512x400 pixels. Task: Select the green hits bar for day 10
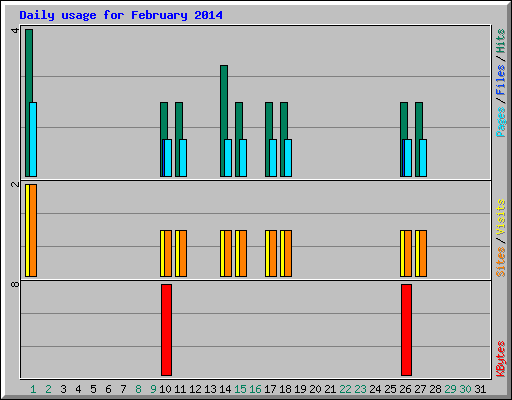164,121
